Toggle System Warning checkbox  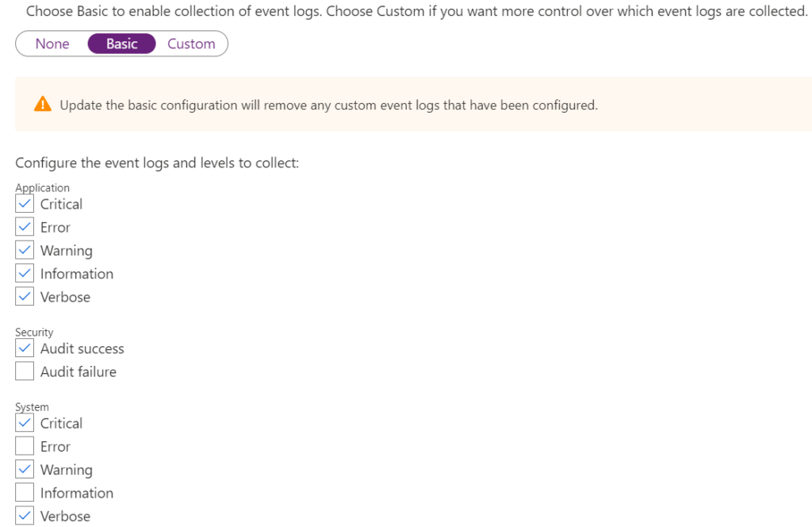point(25,470)
